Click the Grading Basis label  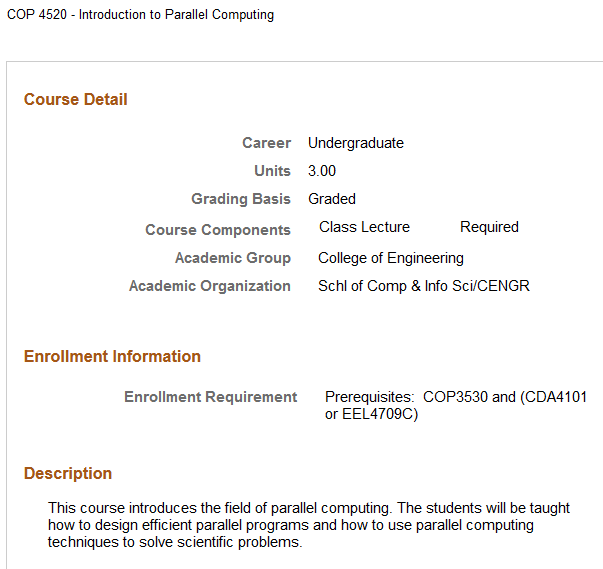click(x=241, y=199)
